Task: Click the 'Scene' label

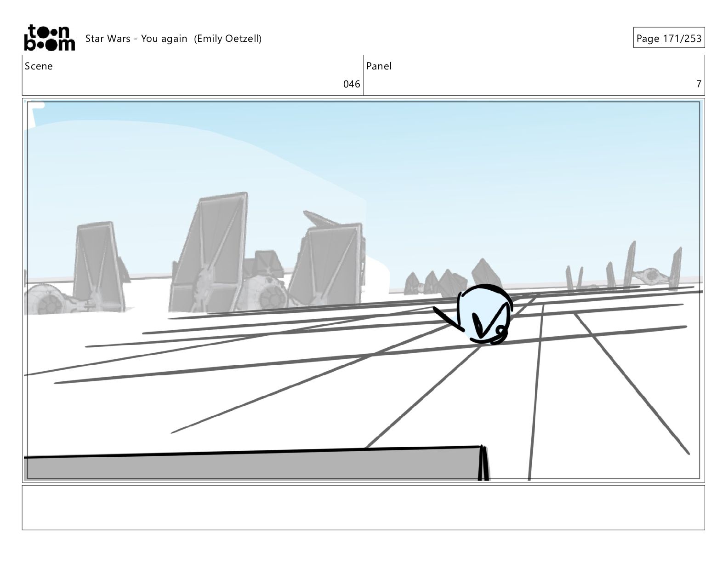Action: coord(39,66)
